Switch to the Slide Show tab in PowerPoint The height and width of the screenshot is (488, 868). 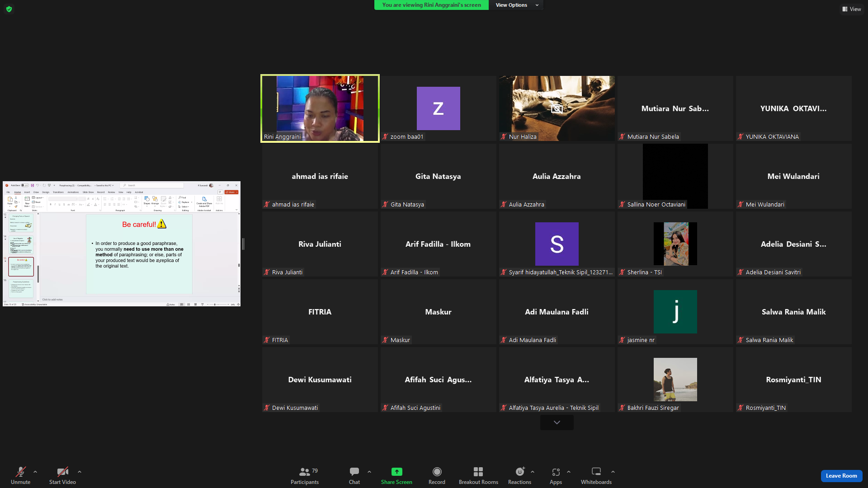click(88, 192)
